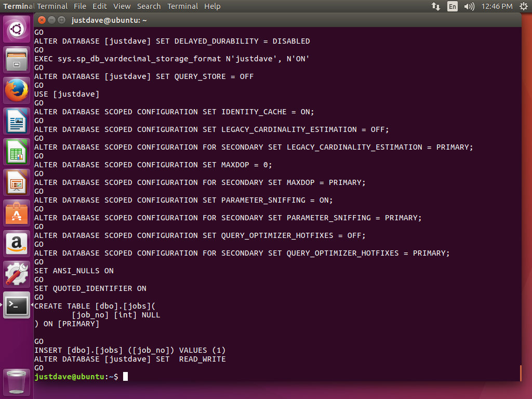Open the Help menu
This screenshot has width=532, height=399.
[212, 6]
